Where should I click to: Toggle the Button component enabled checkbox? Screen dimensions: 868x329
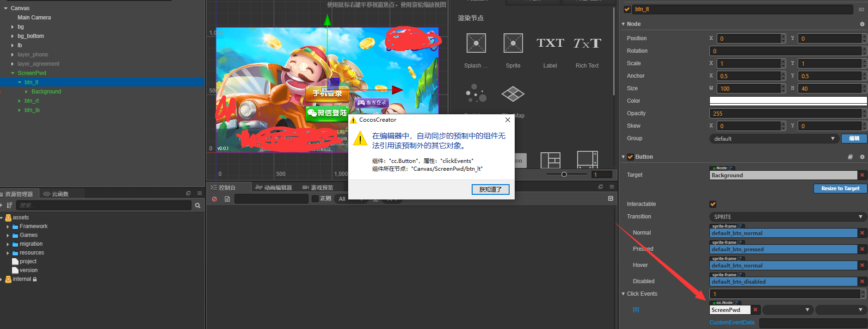click(630, 157)
